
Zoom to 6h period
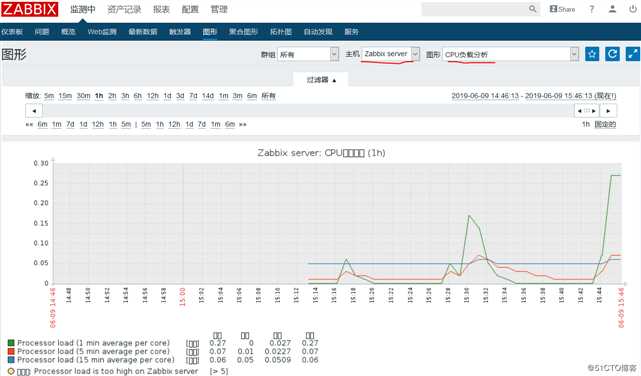(138, 96)
